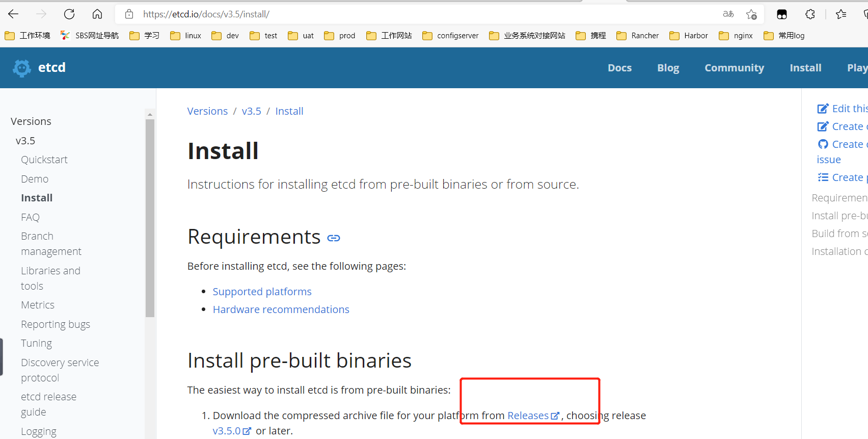868x439 pixels.
Task: Jump to Requirements in table of contents
Action: coord(839,198)
